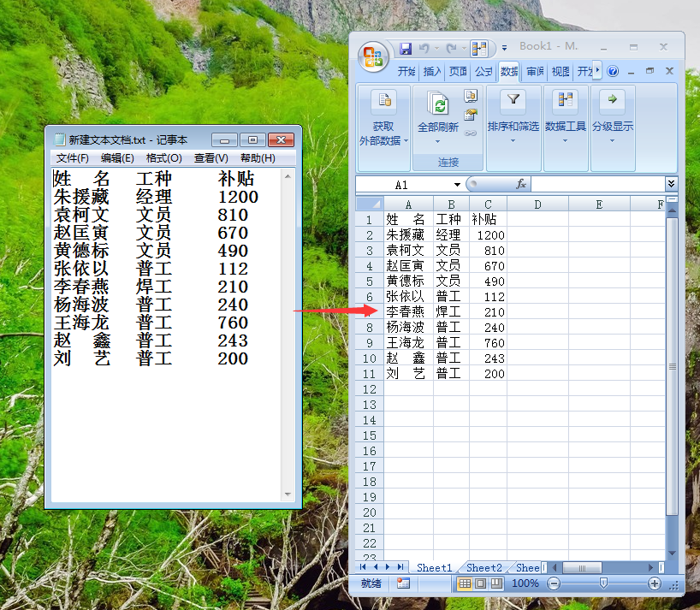The image size is (700, 610).
Task: Click the Name Box showing A1
Action: [405, 185]
